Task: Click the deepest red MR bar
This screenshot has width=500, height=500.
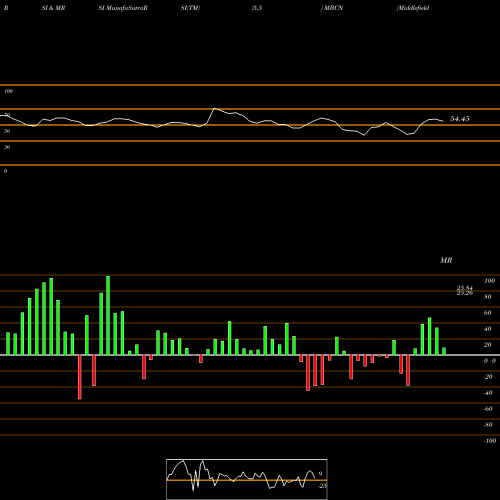Action: coord(79,377)
